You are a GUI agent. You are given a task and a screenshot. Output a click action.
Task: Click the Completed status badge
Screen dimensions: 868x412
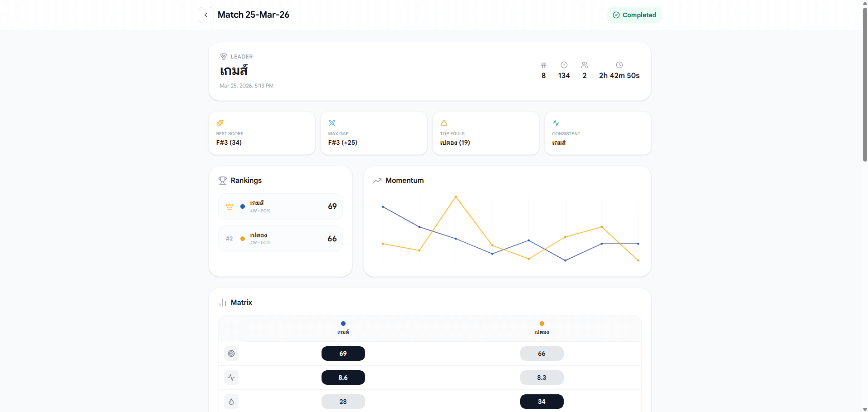(634, 15)
